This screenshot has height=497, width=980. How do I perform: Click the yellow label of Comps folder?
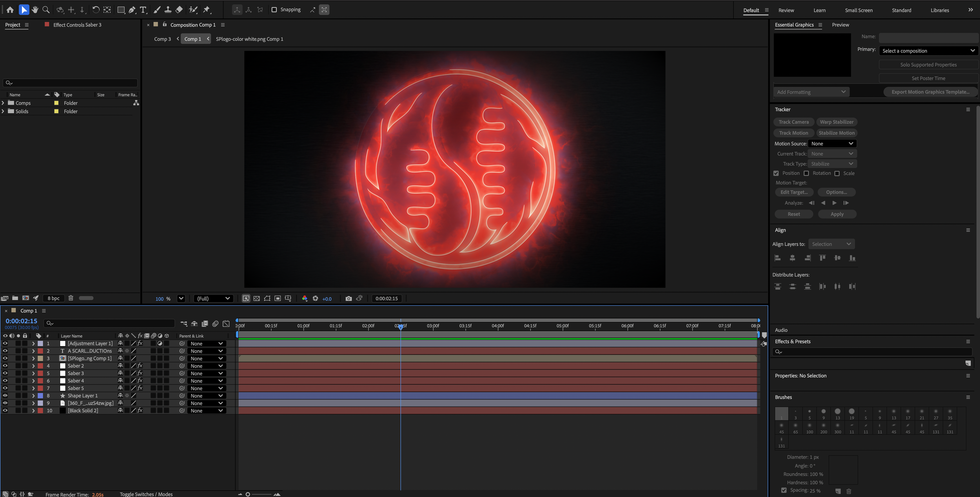[x=56, y=103]
